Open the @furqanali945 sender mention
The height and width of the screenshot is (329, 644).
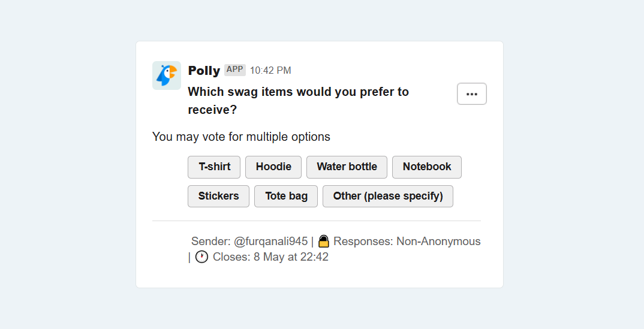click(270, 242)
